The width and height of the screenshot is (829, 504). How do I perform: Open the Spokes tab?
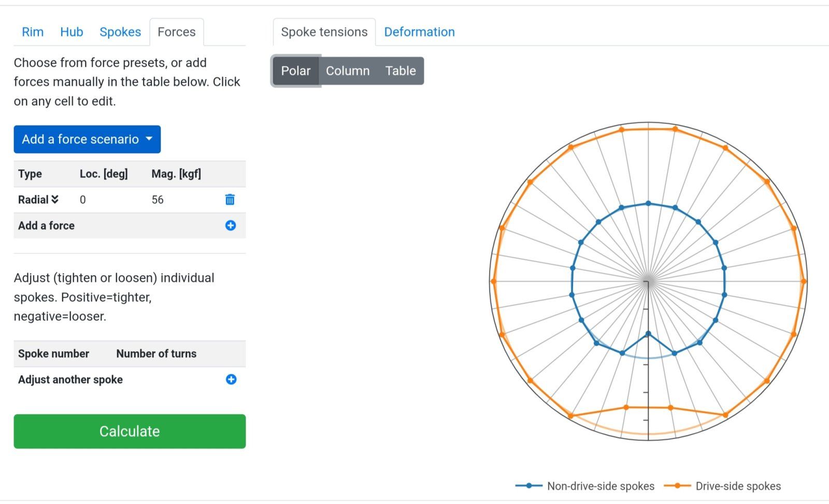click(x=120, y=32)
